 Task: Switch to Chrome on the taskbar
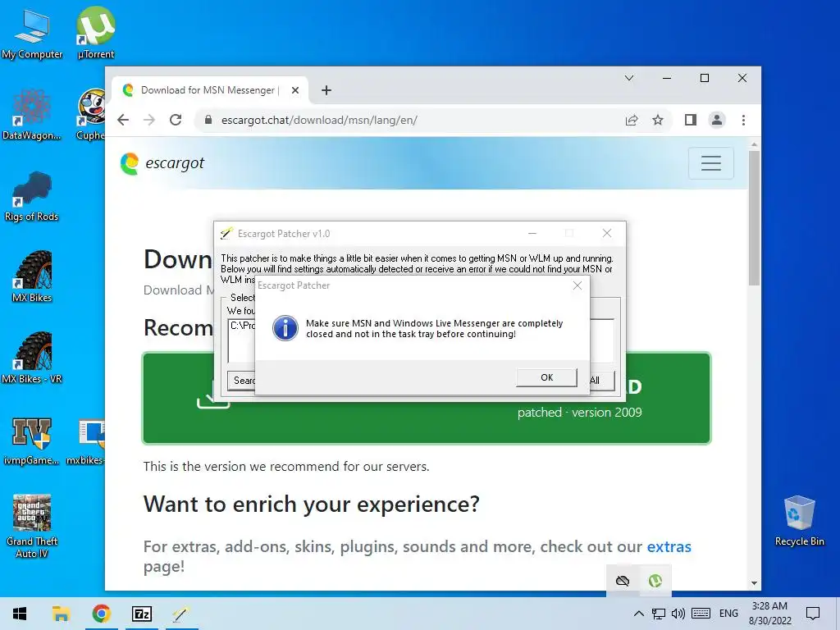point(101,614)
